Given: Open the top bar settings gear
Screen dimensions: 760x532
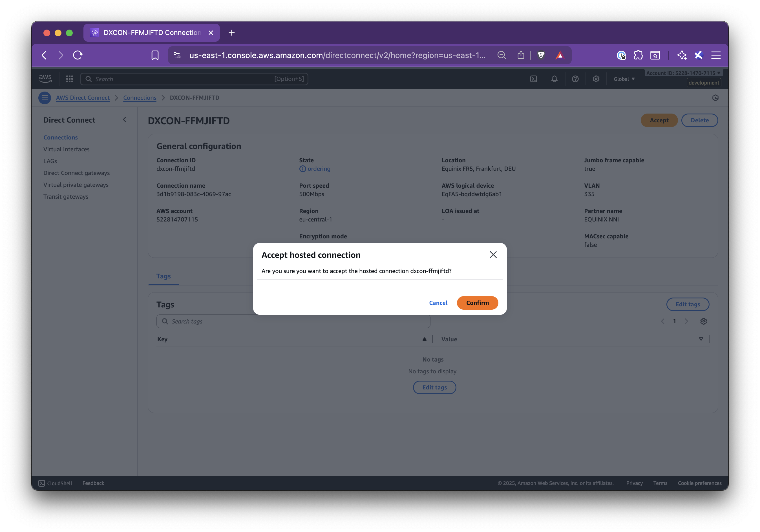Looking at the screenshot, I should tap(596, 79).
